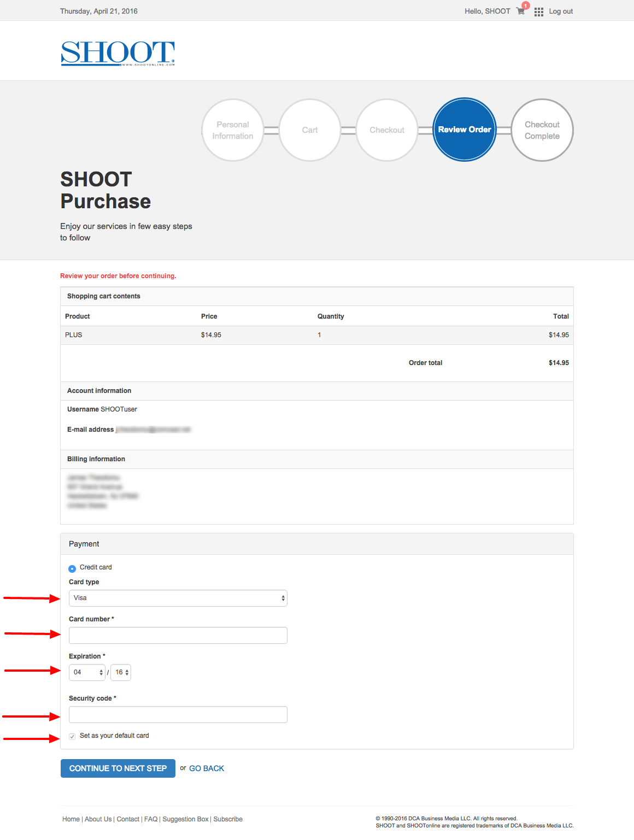
Task: Go to the Checkout step
Action: [x=387, y=130]
